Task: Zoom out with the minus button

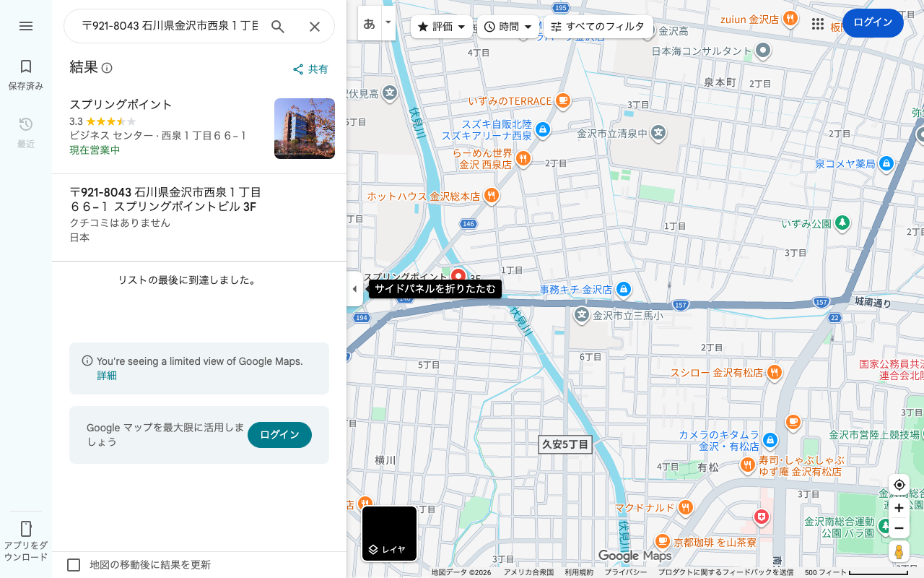Action: click(x=899, y=528)
